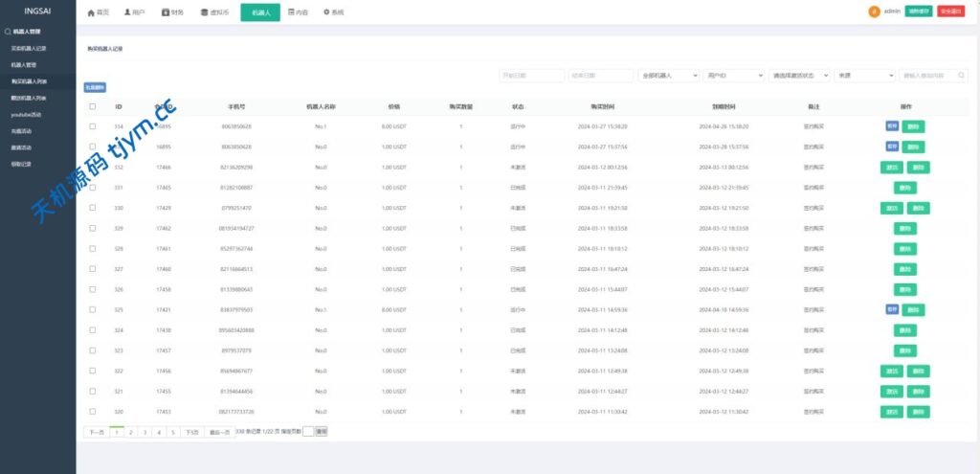This screenshot has height=474, width=980.
Task: Click the red 安全退出 logout button
Action: (951, 11)
